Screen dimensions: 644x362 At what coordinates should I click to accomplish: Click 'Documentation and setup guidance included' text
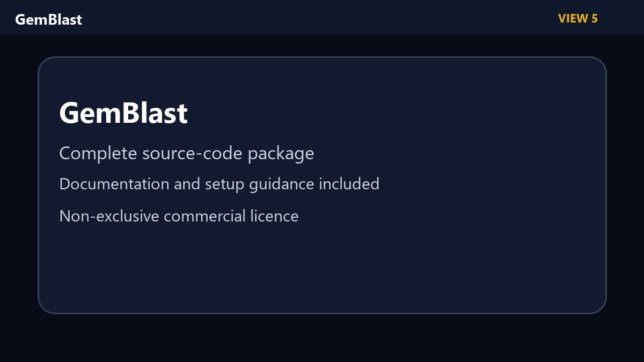coord(219,184)
